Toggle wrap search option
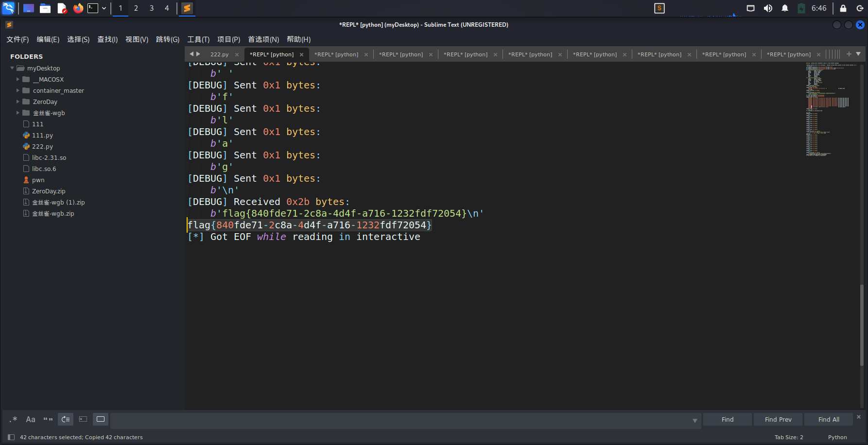The height and width of the screenshot is (445, 868). click(x=66, y=419)
